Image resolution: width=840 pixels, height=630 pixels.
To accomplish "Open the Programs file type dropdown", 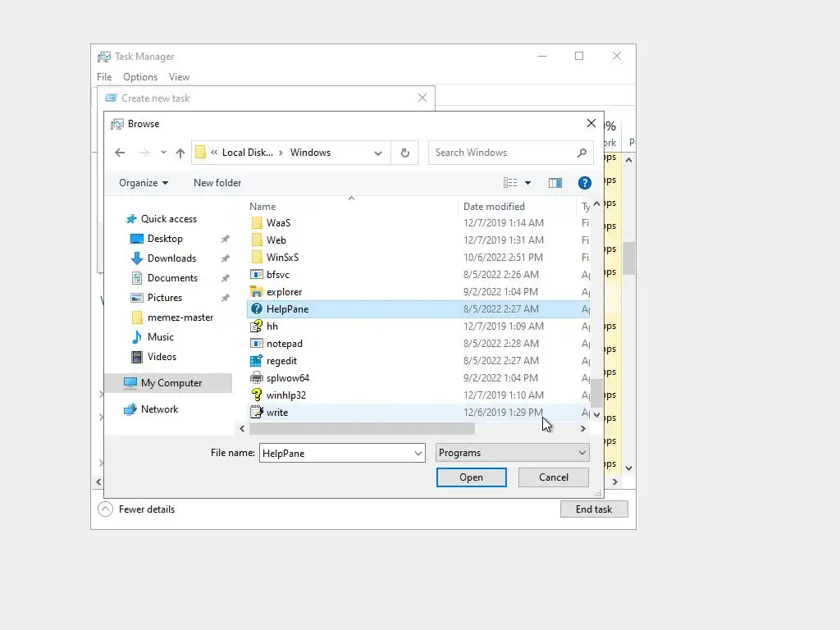I will coord(512,453).
